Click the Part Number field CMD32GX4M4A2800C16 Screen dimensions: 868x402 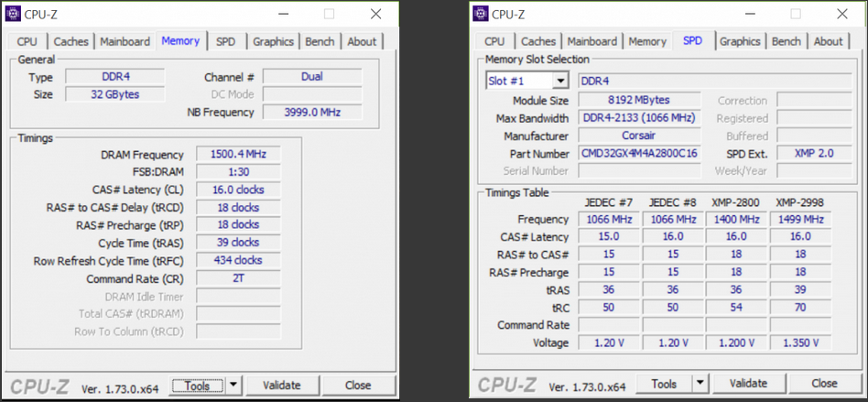(x=640, y=154)
